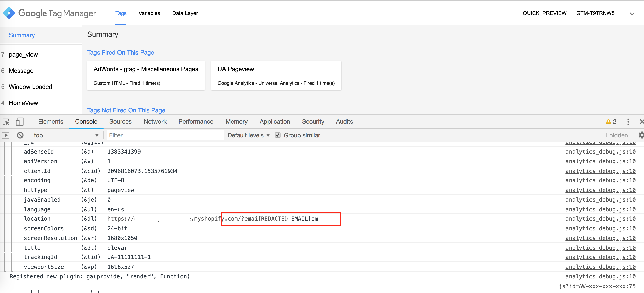This screenshot has height=293, width=644.
Task: Open the top context dropdown
Action: [x=66, y=135]
